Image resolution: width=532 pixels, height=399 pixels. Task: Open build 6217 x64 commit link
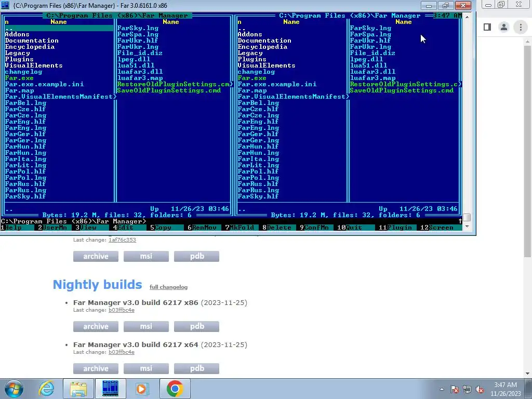pos(122,352)
